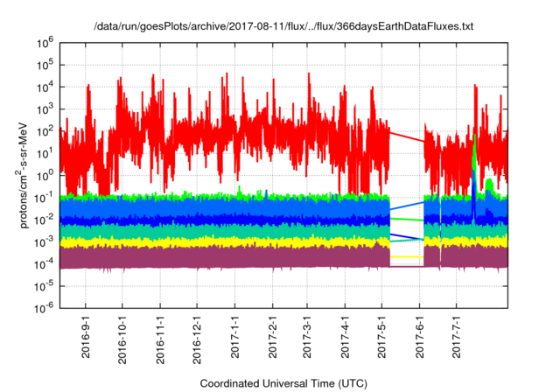The width and height of the screenshot is (560, 392).
Task: Click the top y-axis tick label 10^6
Action: tap(46, 42)
